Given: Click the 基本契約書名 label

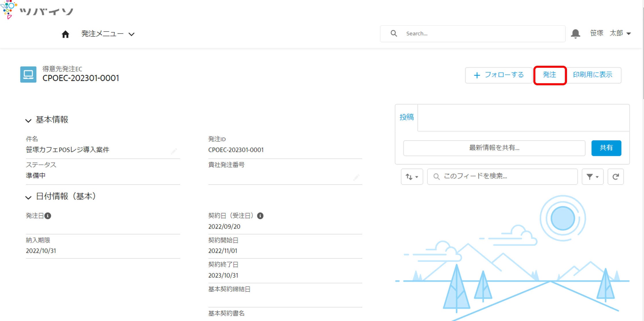Looking at the screenshot, I should 226,313.
